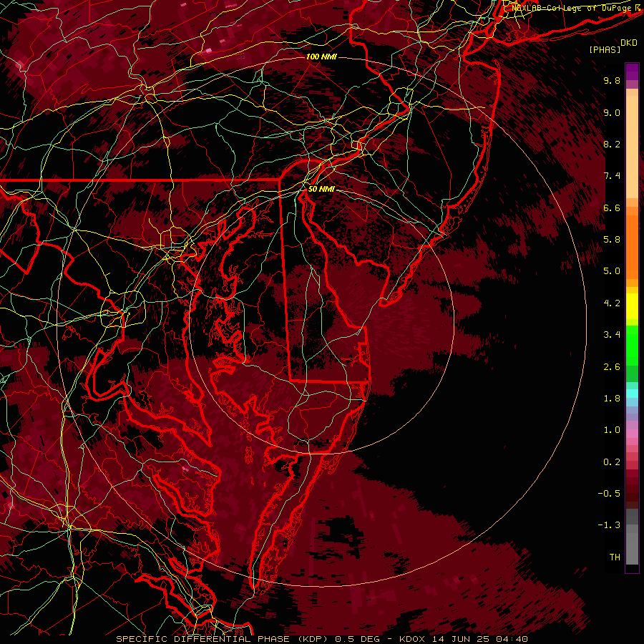
Task: Click the 6.6 legend value
Action: 612,208
